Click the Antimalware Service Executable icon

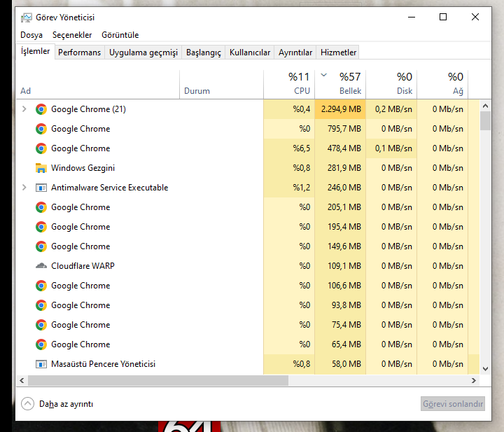[x=41, y=188]
